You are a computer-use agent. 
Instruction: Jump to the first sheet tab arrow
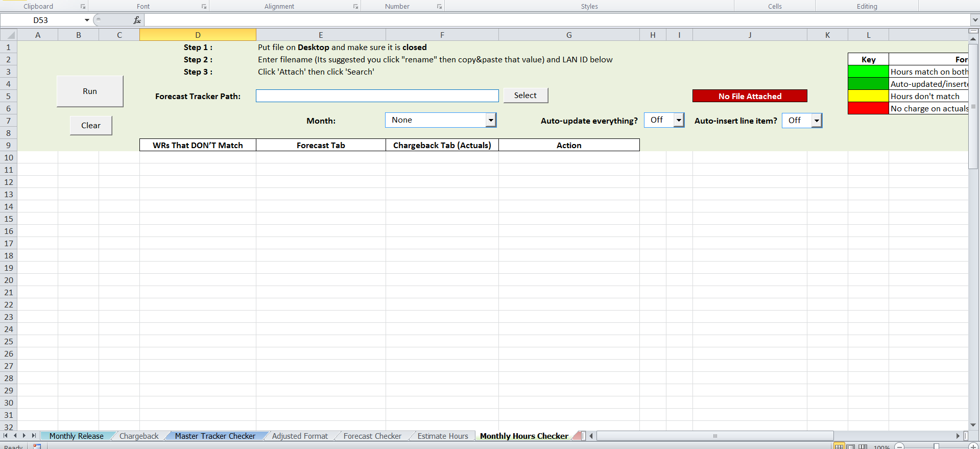coord(6,436)
